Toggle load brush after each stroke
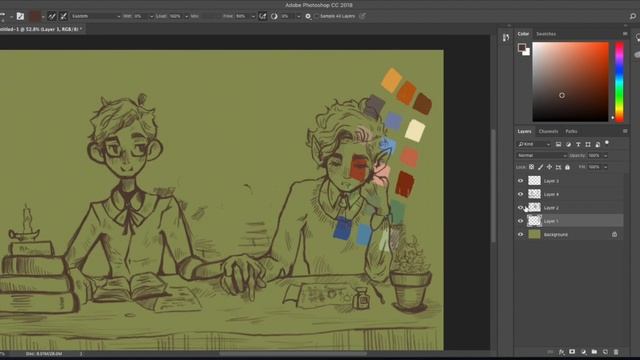 click(x=52, y=16)
